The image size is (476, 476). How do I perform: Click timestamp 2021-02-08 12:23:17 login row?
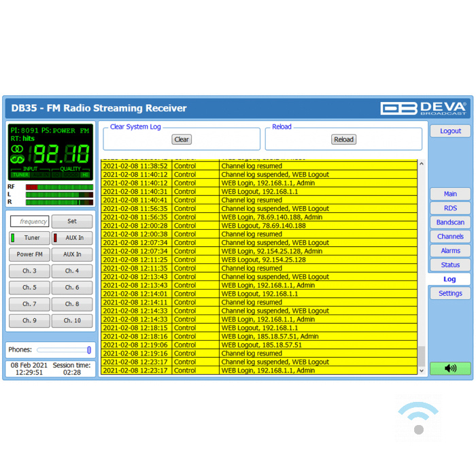pyautogui.click(x=135, y=371)
